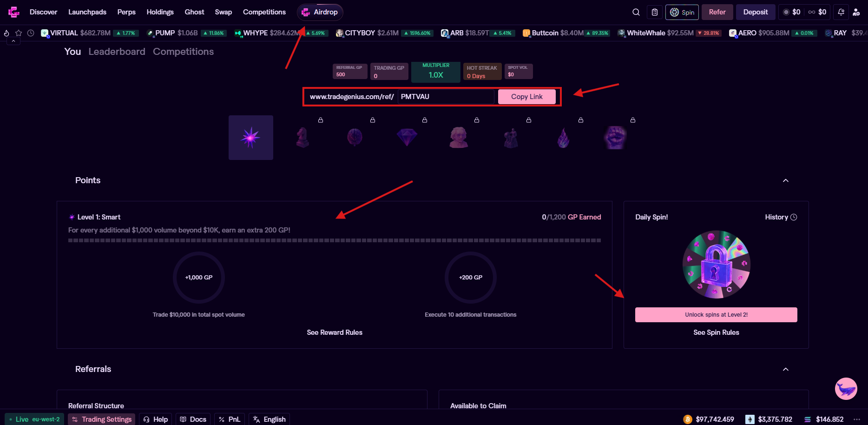Screen dimensions: 868x425
Task: Collapse the Referrals section
Action: (x=786, y=369)
